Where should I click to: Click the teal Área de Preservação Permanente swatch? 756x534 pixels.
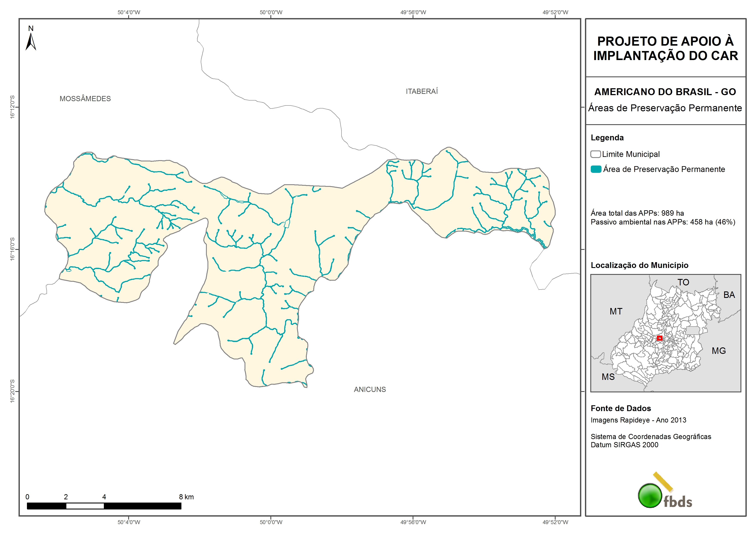click(596, 169)
